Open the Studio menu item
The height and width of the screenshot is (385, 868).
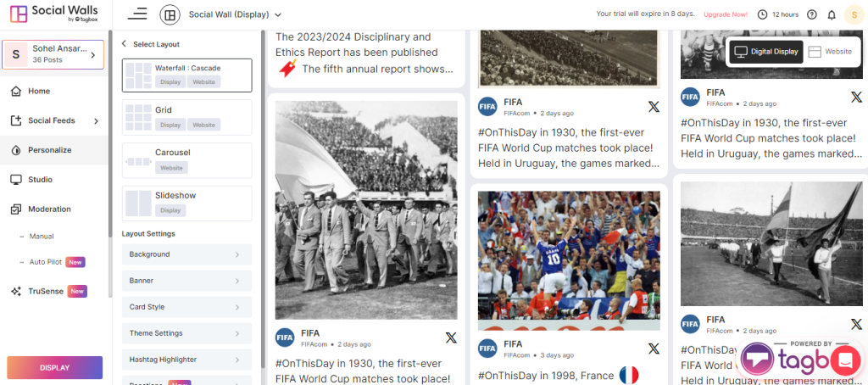[54, 180]
